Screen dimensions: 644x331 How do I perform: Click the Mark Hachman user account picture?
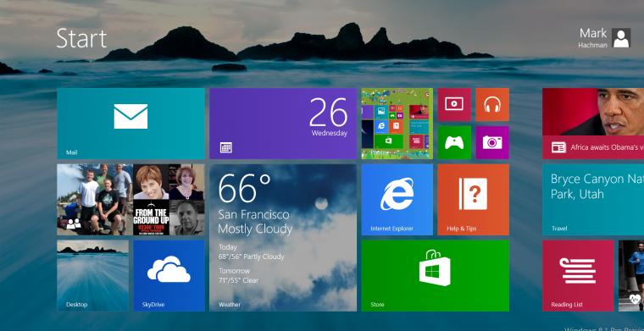(620, 38)
